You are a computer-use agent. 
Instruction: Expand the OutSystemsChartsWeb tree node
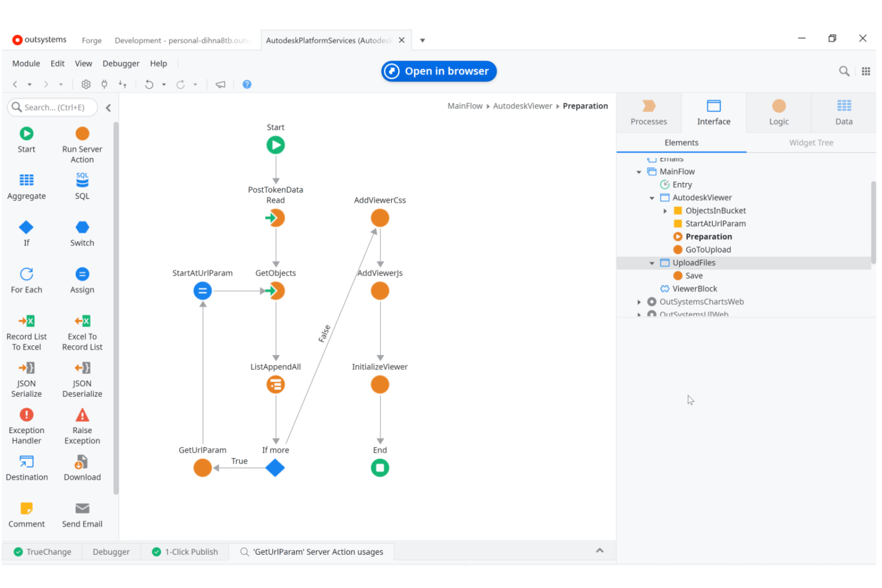[639, 302]
